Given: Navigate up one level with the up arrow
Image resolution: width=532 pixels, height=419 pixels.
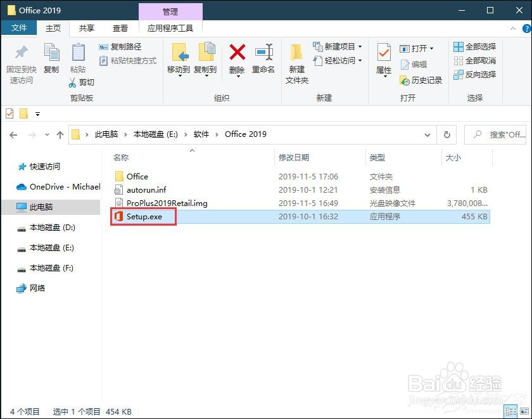Looking at the screenshot, I should tap(60, 134).
